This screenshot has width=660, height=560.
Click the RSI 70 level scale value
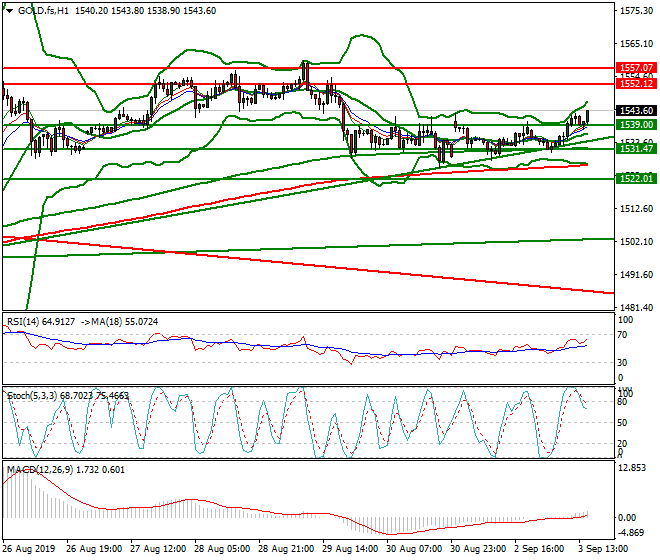622,335
